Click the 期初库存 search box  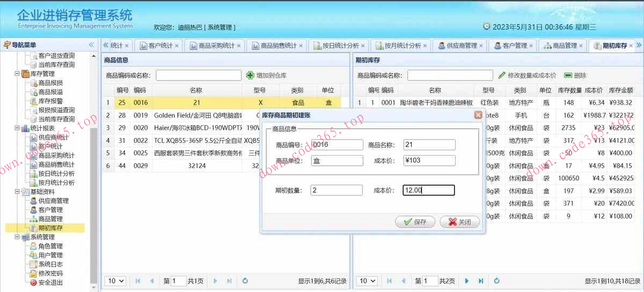pos(450,75)
